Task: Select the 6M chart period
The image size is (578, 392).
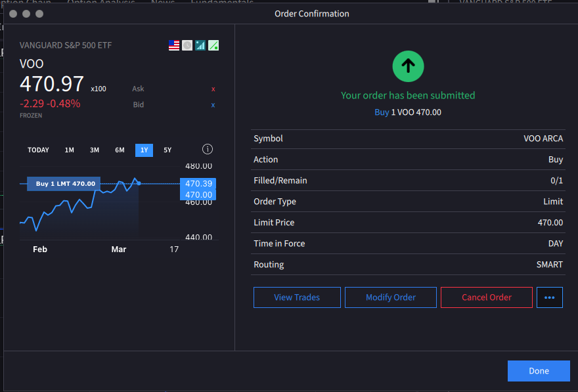Action: (x=120, y=150)
